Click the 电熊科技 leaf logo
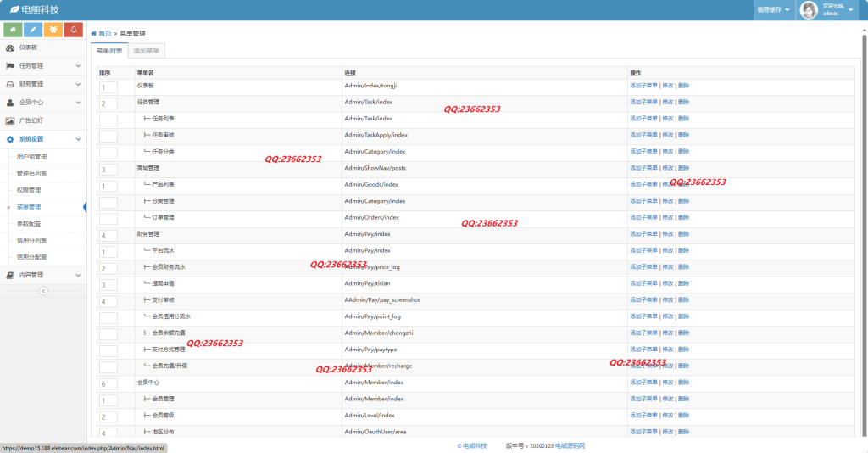This screenshot has height=453, width=868. coord(14,9)
